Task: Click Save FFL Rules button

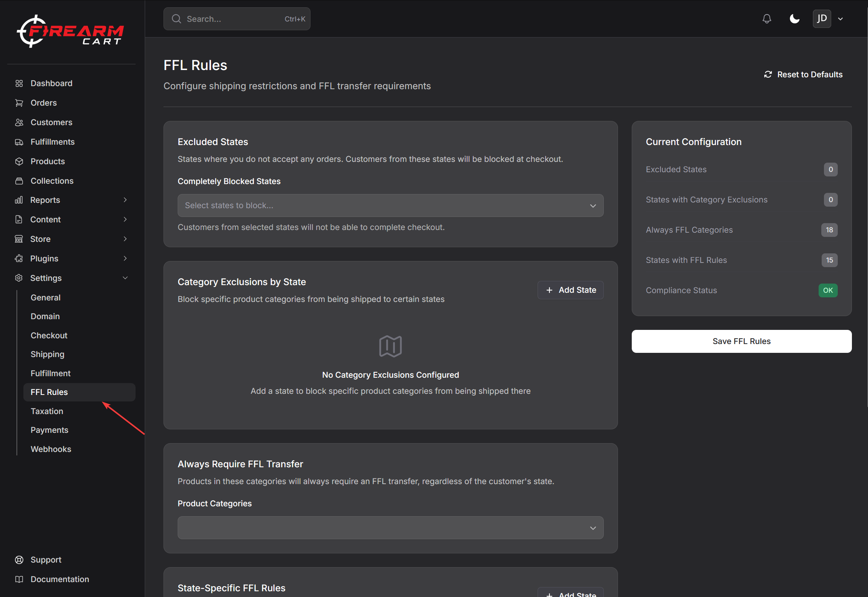Action: (741, 341)
